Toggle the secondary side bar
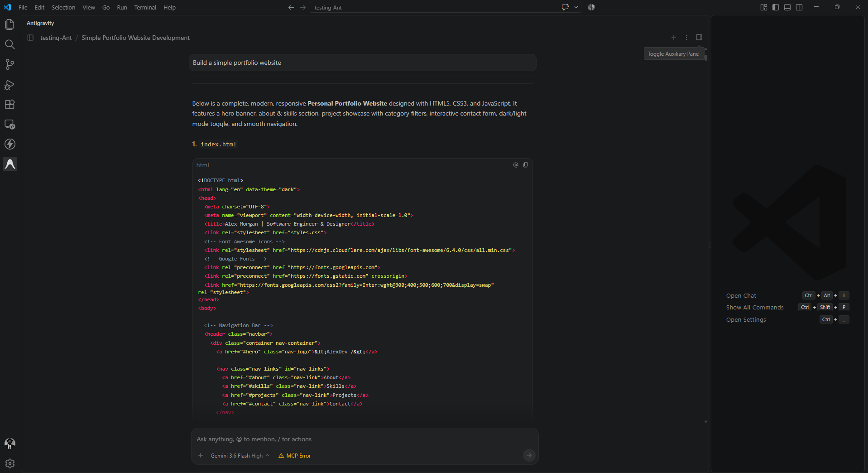The height and width of the screenshot is (473, 868). 799,7
